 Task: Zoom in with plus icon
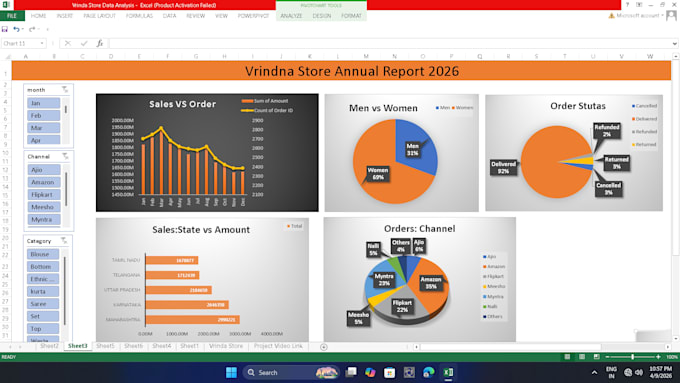[x=658, y=357]
